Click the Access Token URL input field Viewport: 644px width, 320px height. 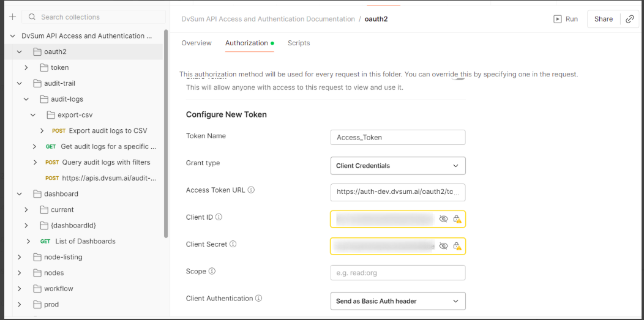click(397, 192)
